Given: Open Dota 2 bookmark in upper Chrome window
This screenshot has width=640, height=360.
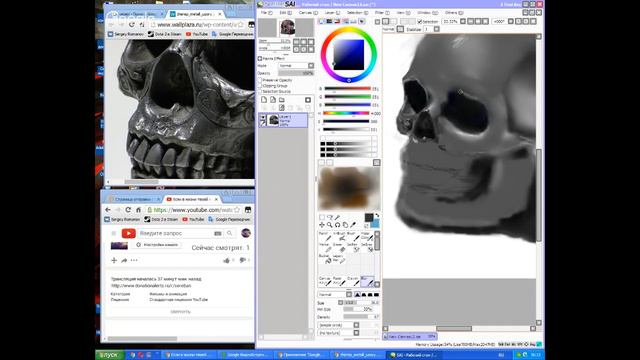Looking at the screenshot, I should (x=164, y=34).
